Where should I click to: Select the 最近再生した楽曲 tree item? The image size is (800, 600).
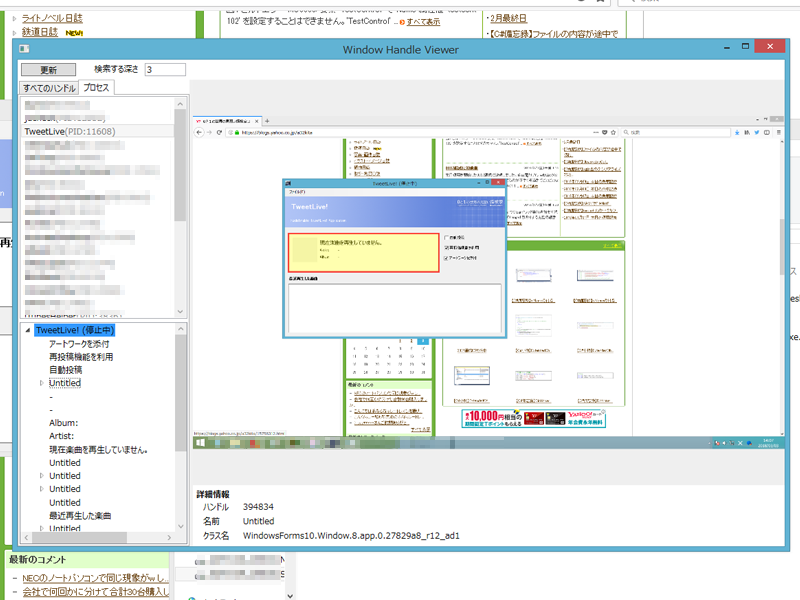(x=80, y=516)
